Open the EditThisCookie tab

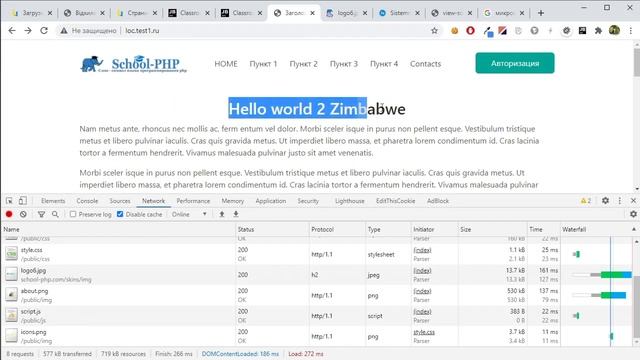(396, 201)
